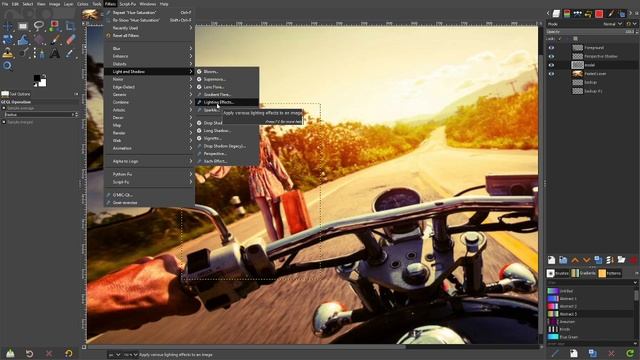
Task: Select the backup #1 layer
Action: click(592, 91)
